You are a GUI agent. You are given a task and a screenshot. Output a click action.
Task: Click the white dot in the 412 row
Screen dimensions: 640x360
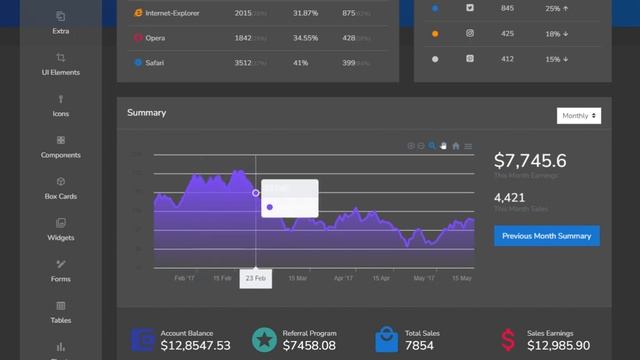pos(435,59)
